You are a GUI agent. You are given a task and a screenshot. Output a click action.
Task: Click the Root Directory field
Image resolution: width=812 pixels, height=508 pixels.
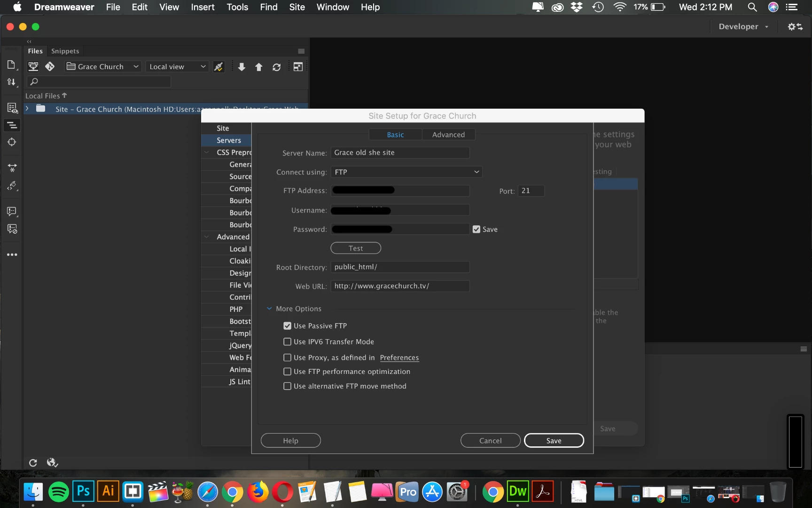tap(400, 267)
